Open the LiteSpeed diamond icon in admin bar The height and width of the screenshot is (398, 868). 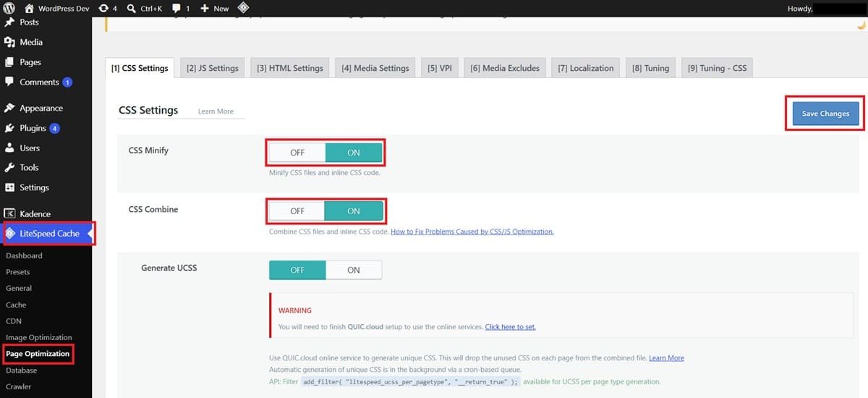coord(244,8)
